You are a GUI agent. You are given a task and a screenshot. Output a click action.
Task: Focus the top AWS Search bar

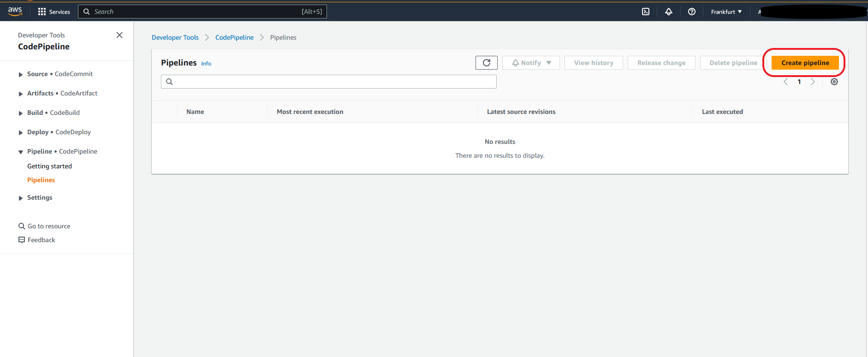tap(202, 12)
